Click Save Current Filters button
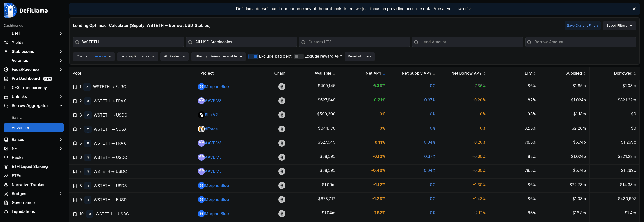This screenshot has height=222, width=644. [x=583, y=26]
